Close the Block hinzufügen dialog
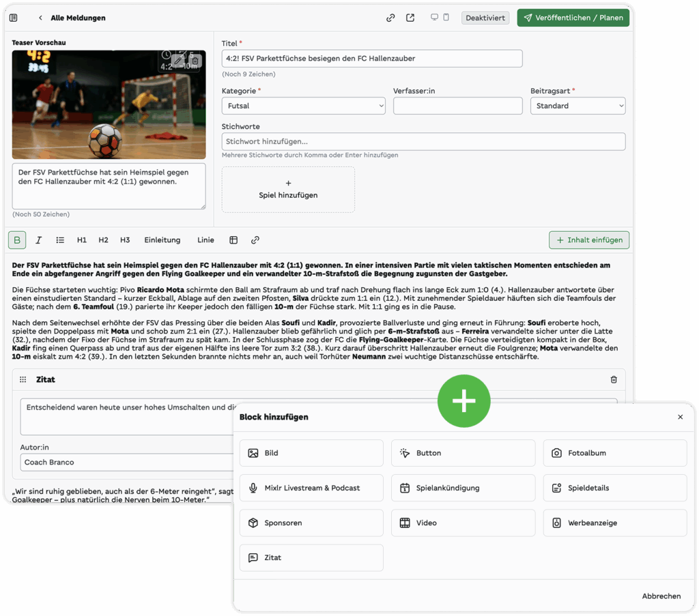This screenshot has height=616, width=699. click(x=680, y=417)
